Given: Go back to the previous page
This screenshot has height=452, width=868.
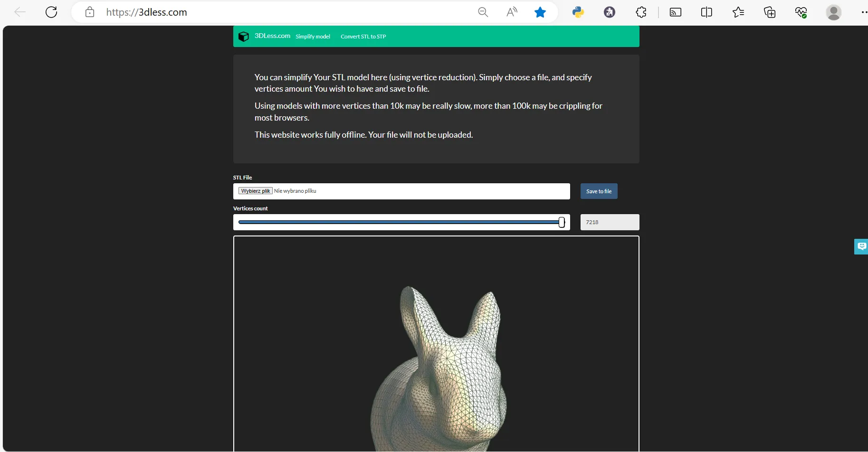Looking at the screenshot, I should (x=19, y=12).
